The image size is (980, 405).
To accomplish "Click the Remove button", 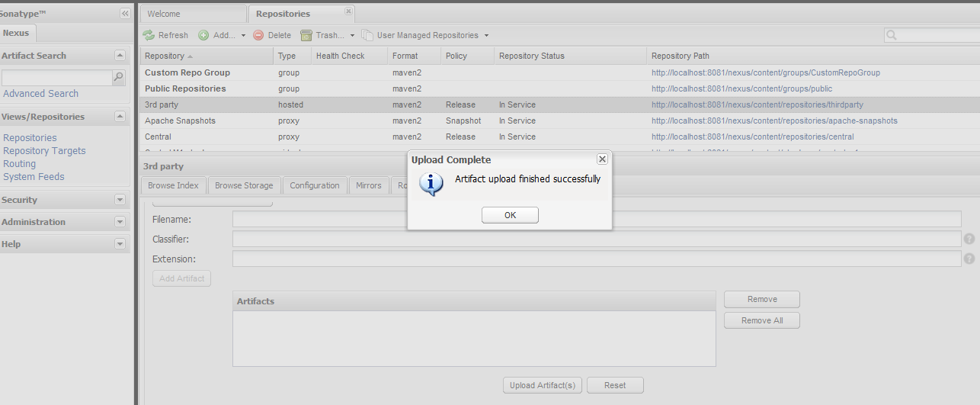I will pos(762,299).
